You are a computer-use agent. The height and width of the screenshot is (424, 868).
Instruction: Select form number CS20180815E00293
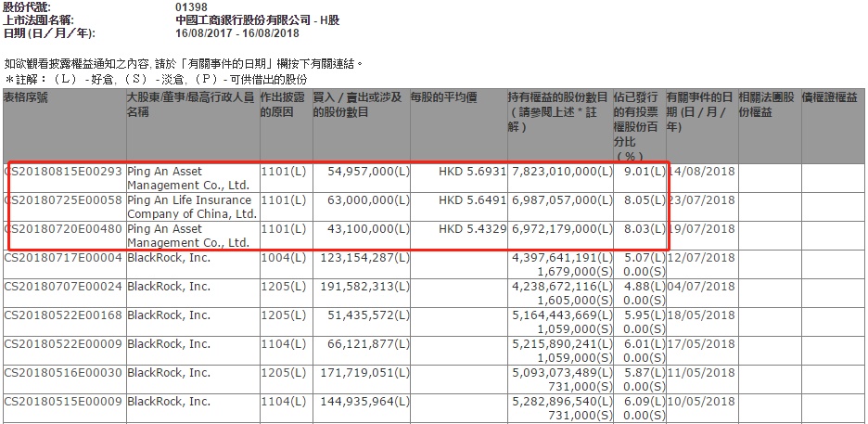click(62, 171)
